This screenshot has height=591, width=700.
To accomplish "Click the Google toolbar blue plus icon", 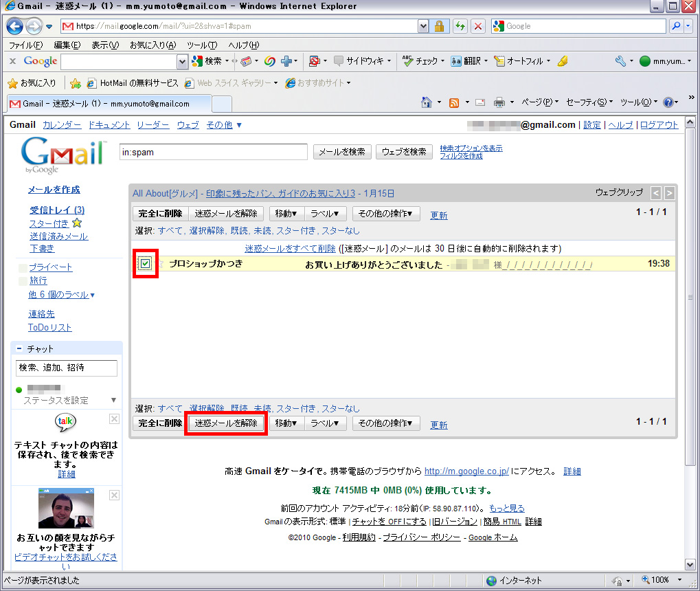I will [286, 61].
